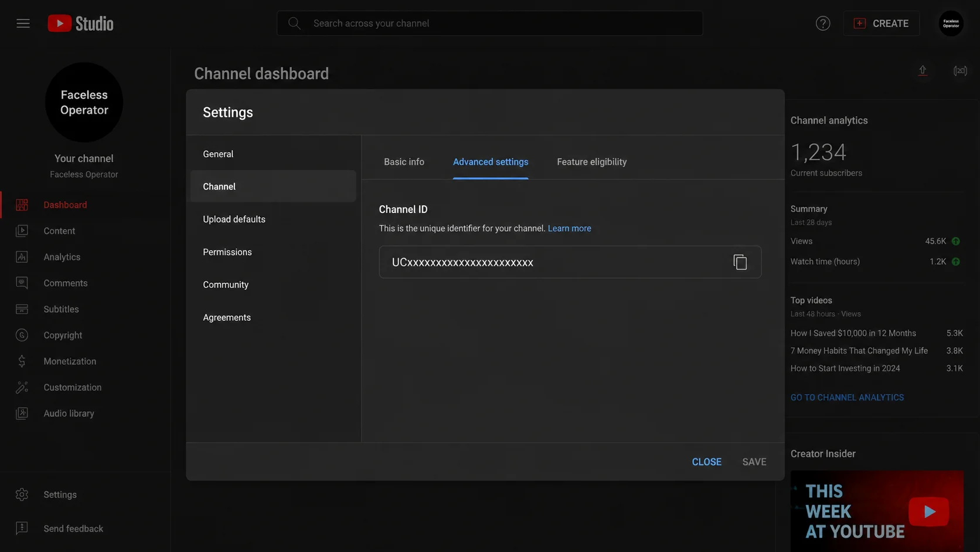Click the Subtitles sidebar icon
The width and height of the screenshot is (980, 552).
[x=22, y=309]
